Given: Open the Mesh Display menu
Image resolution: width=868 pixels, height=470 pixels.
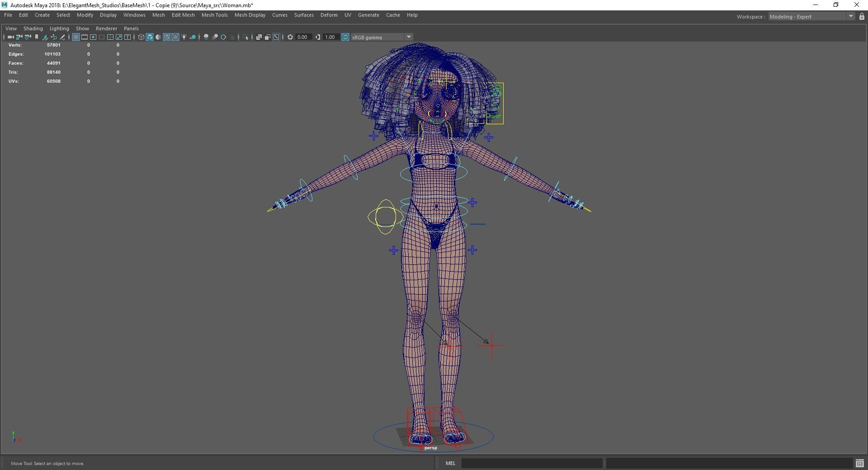Looking at the screenshot, I should (x=250, y=15).
